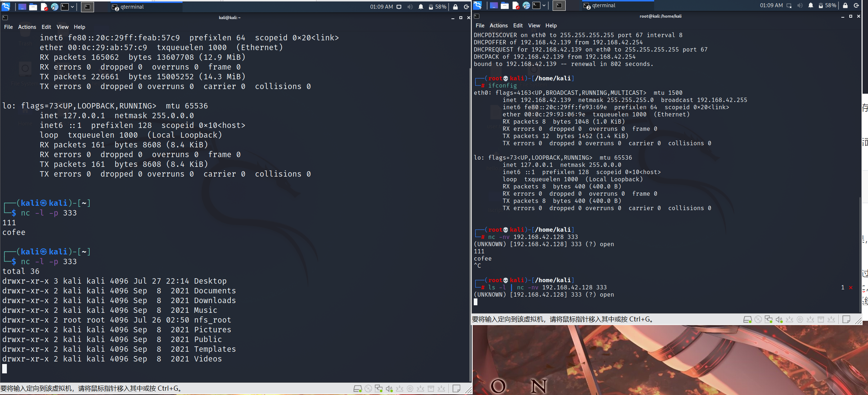Open the View menu in the root@kali terminal
868x395 pixels.
click(x=534, y=26)
